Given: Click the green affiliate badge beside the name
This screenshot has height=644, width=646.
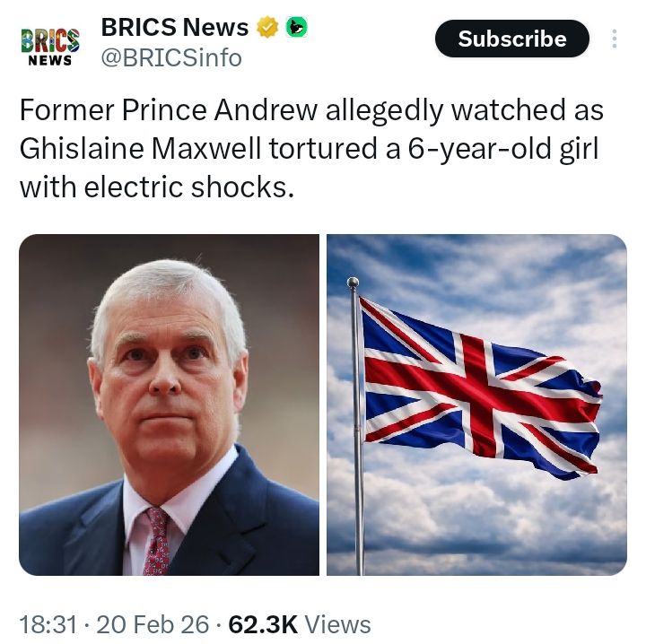Looking at the screenshot, I should coord(296,28).
